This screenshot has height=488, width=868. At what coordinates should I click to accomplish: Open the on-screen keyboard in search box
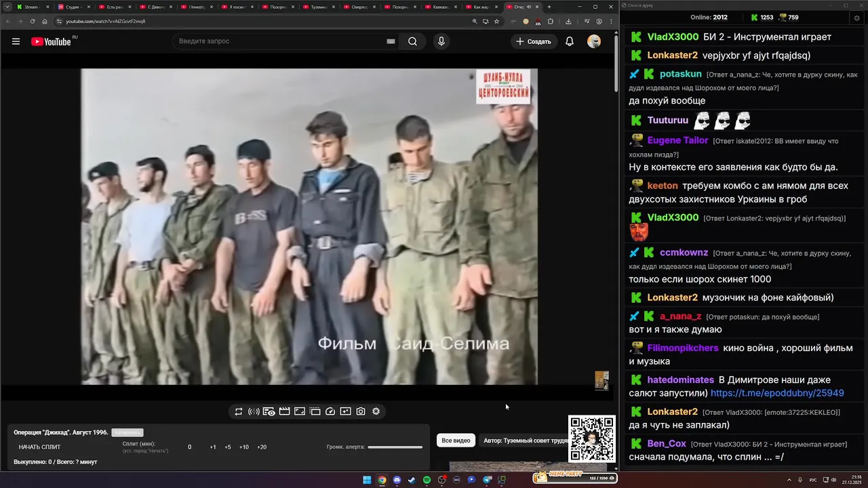click(x=391, y=41)
